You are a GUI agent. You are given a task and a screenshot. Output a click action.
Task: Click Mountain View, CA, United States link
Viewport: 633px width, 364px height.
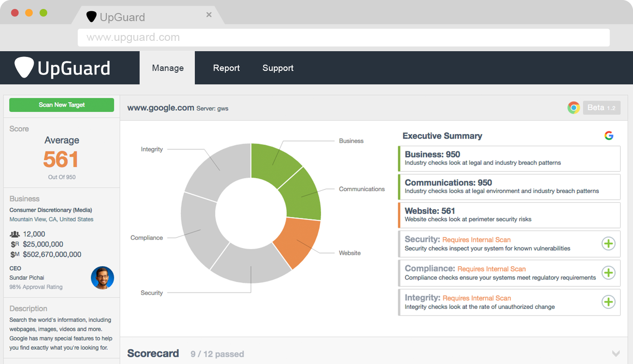point(52,219)
